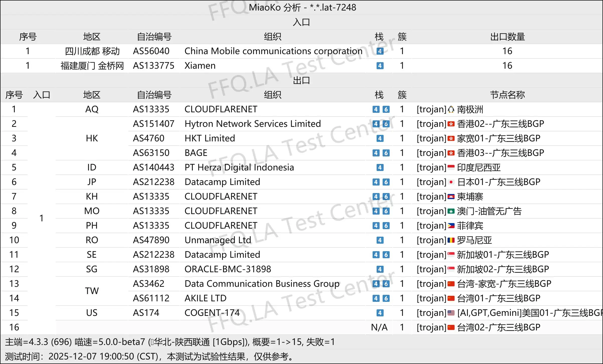Expand the 出口 section header
603x364 pixels.
(x=301, y=81)
